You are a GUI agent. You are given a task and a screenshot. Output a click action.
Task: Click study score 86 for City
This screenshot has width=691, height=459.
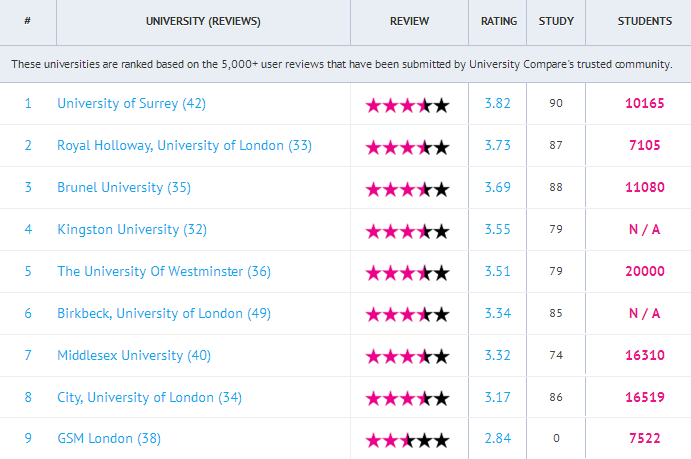[556, 397]
